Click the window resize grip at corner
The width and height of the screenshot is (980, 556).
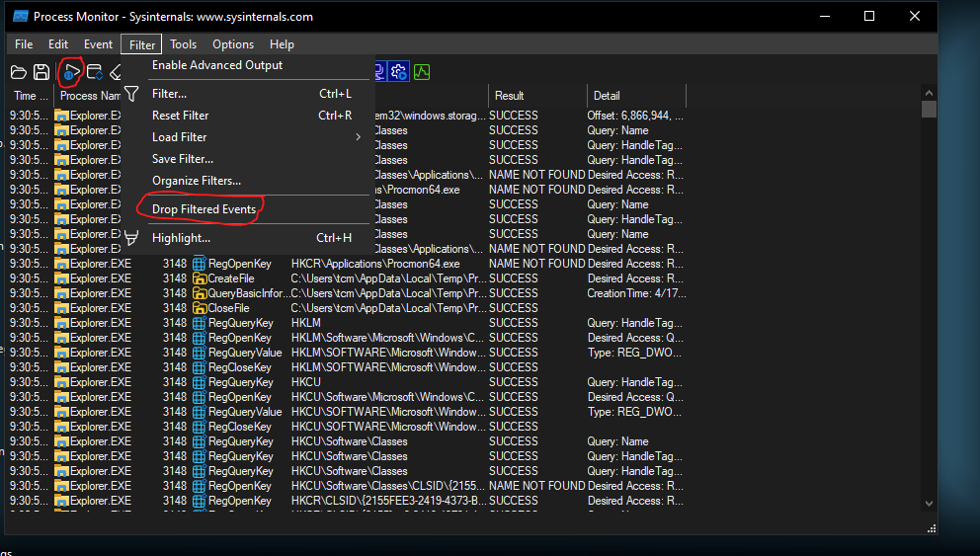tap(932, 528)
